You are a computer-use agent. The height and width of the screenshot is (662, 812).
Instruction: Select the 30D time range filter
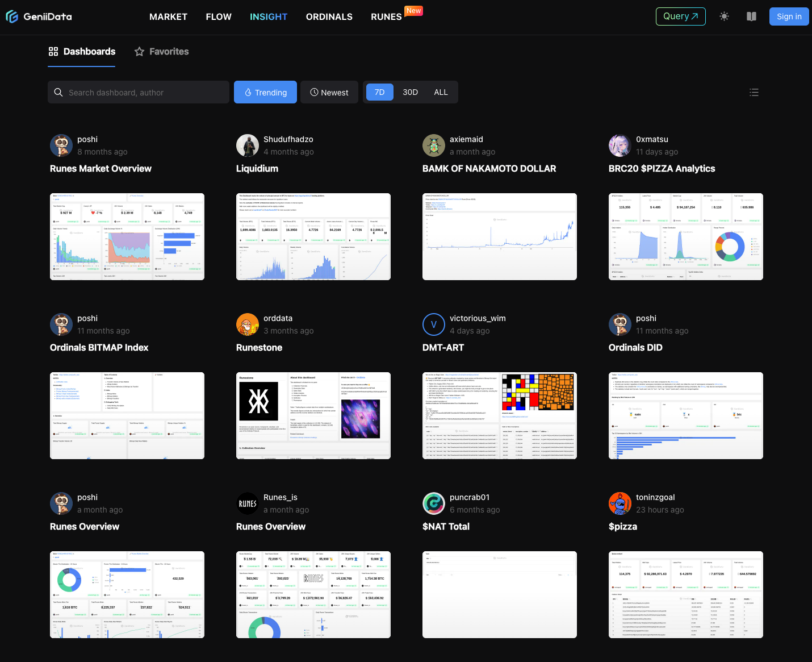pos(410,92)
